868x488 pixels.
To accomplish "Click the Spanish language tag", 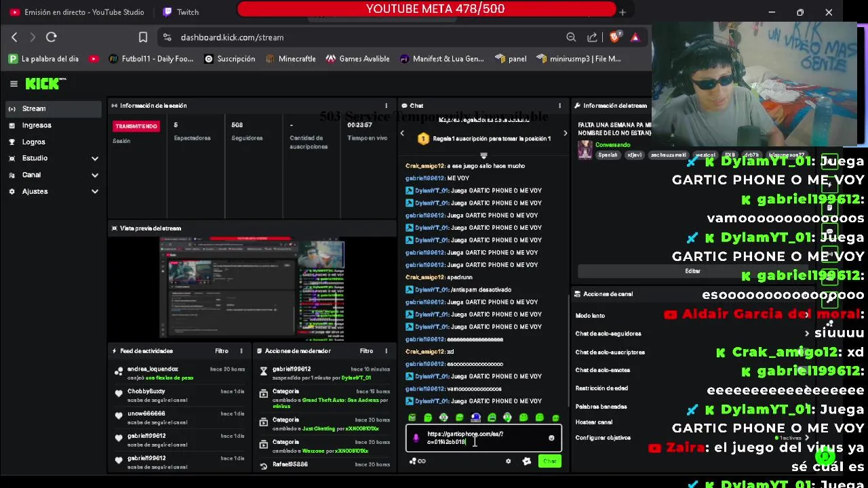I will tap(608, 155).
